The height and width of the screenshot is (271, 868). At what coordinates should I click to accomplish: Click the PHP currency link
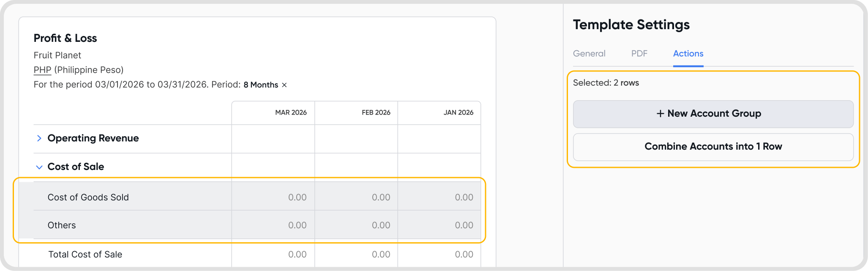point(42,70)
